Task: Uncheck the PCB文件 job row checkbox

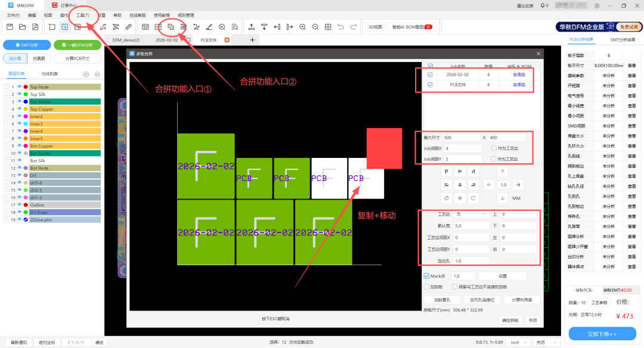Action: 430,85
